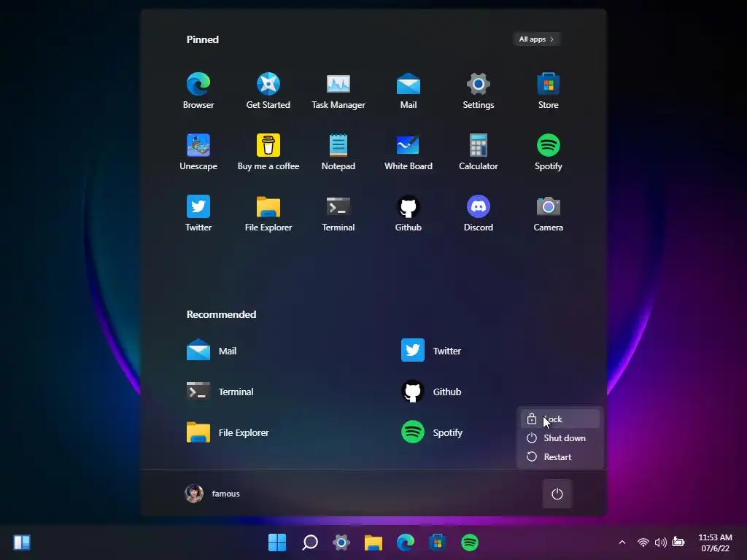This screenshot has height=560, width=747.
Task: Launch the Camera app
Action: coord(549,214)
